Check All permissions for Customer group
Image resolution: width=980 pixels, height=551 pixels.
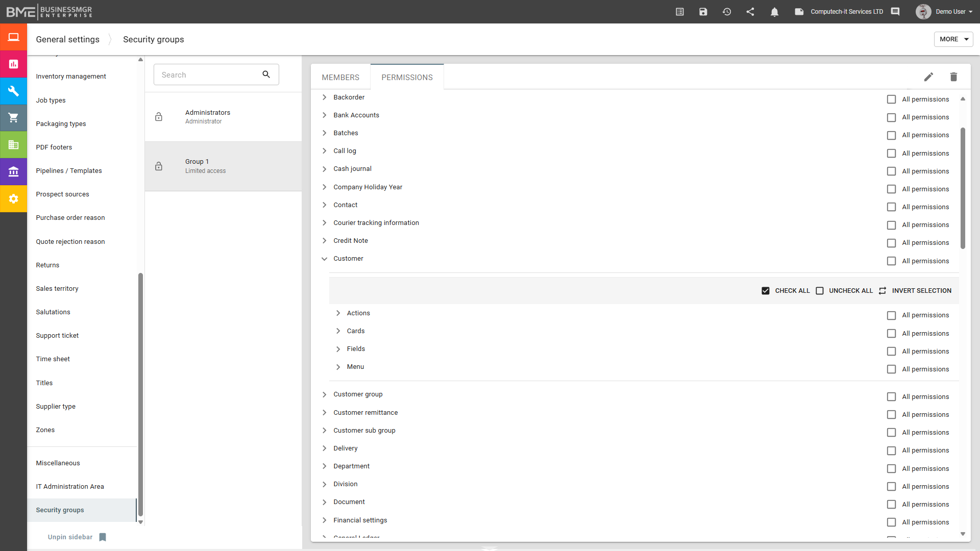tap(892, 396)
